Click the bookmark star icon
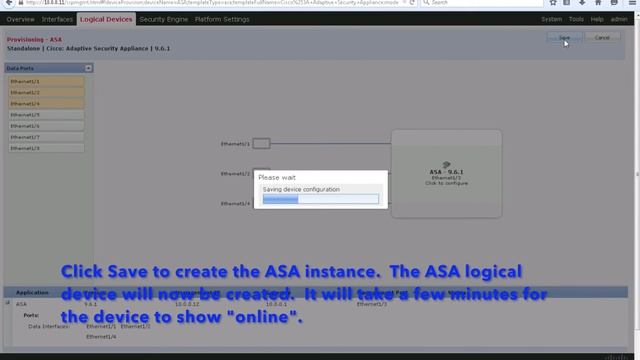Viewport: 640px width, 360px height. point(553,2)
